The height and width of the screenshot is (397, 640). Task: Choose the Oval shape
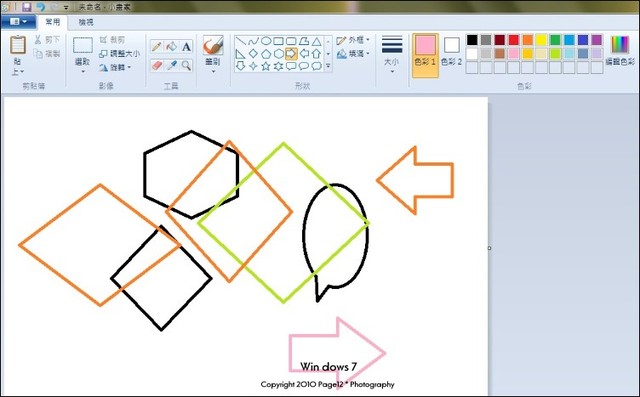click(266, 41)
